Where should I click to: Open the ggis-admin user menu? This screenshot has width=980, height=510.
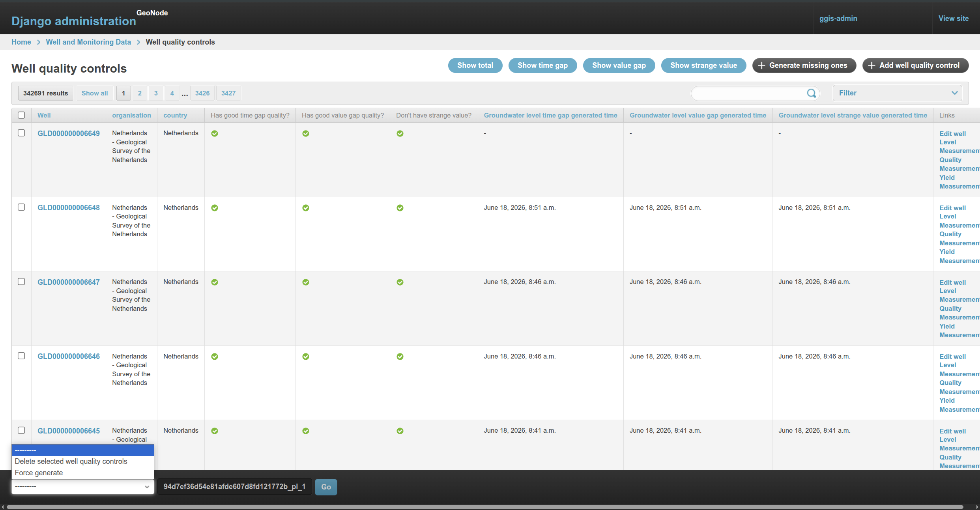[x=838, y=19]
